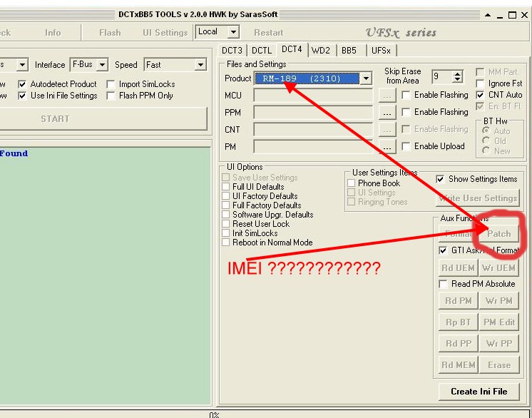This screenshot has width=532, height=418.
Task: Toggle GTI Ask/Rpl Format checkbox
Action: 443,250
